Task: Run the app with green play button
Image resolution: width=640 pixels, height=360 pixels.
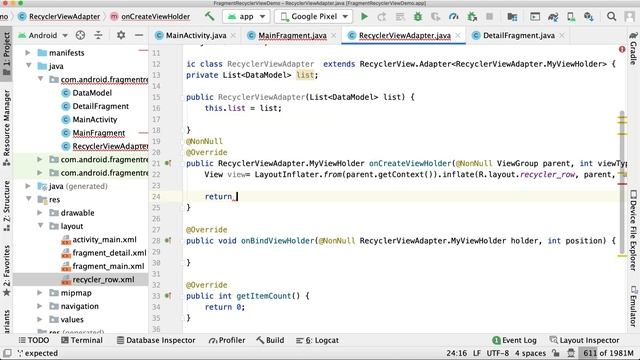Action: tap(364, 16)
